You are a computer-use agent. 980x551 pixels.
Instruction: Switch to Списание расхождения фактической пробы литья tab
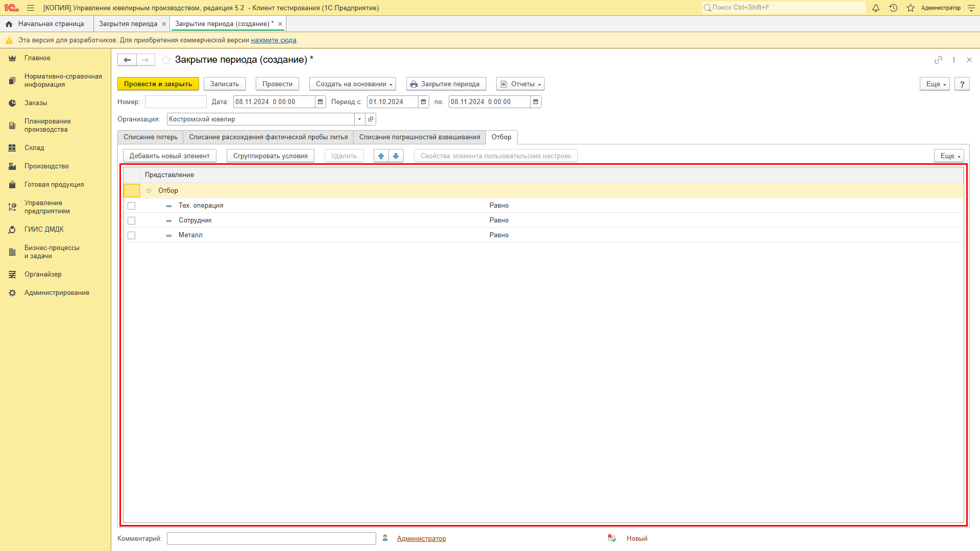pos(268,137)
